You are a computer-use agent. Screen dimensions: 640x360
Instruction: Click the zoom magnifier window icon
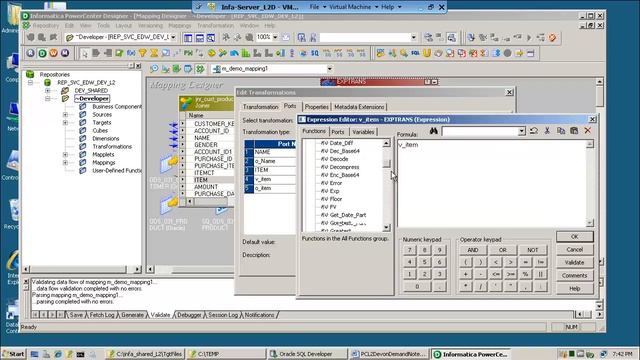211,38
